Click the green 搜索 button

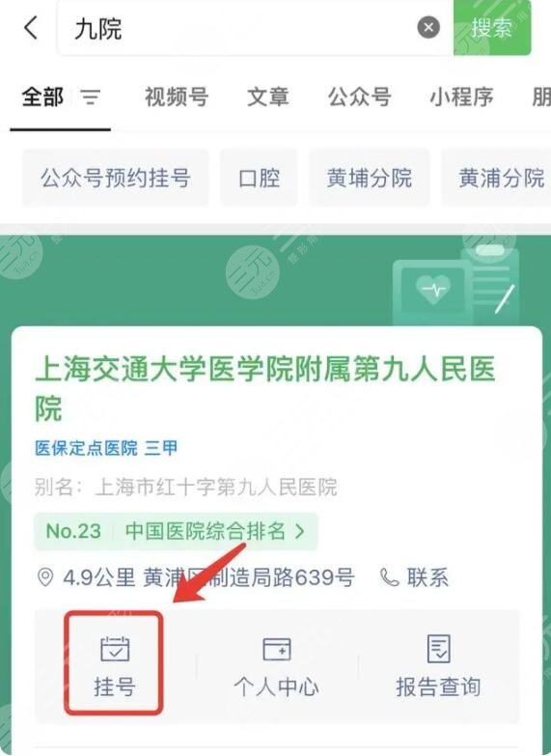pos(492,27)
